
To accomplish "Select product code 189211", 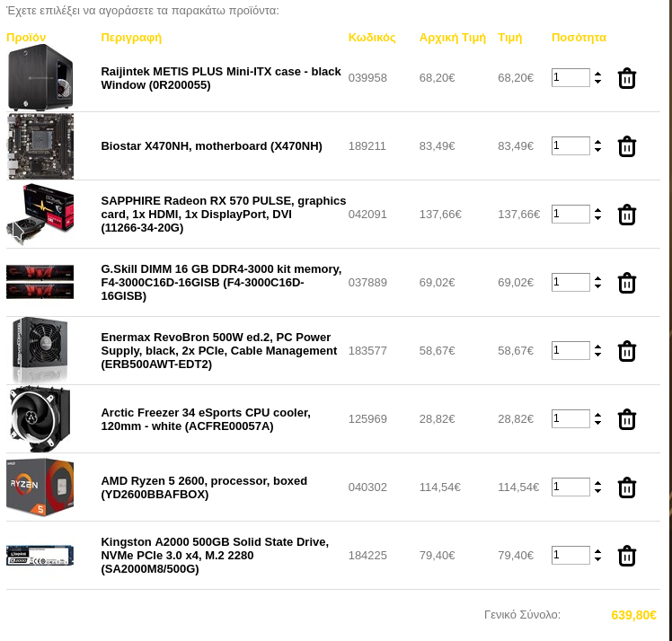I will (x=367, y=146).
